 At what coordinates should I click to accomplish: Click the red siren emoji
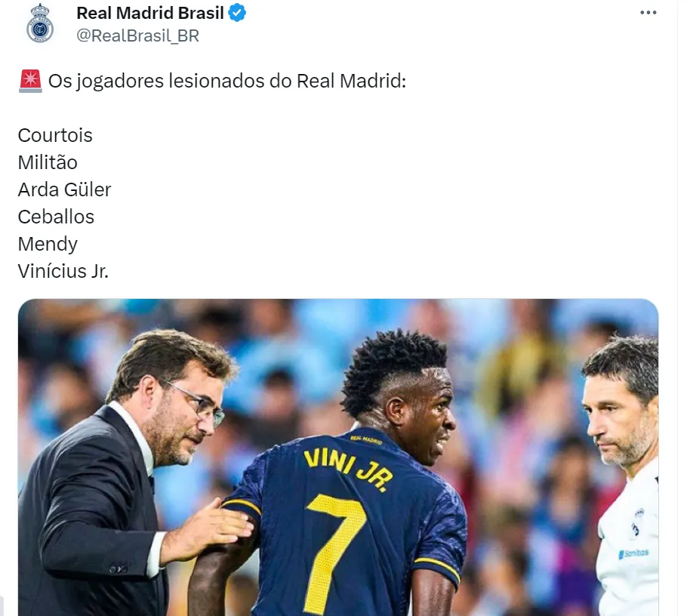pos(30,81)
